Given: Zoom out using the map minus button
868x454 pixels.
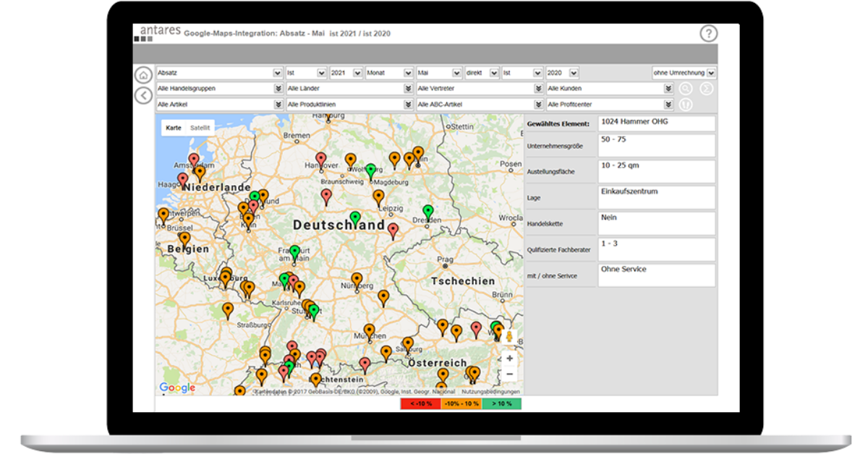Looking at the screenshot, I should [510, 372].
